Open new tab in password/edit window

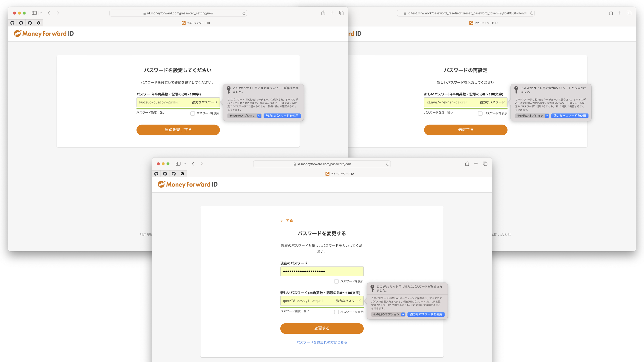(476, 164)
